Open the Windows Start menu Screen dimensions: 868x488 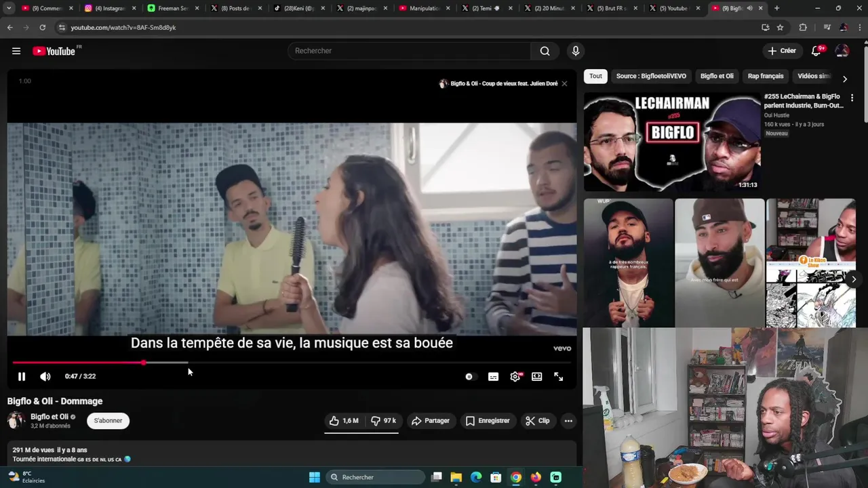point(315,477)
